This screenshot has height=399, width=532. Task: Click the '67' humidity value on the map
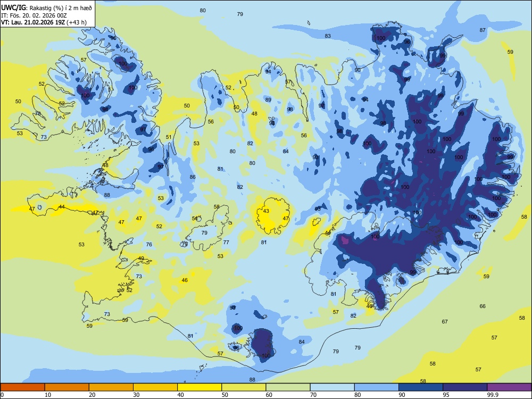click(x=445, y=322)
